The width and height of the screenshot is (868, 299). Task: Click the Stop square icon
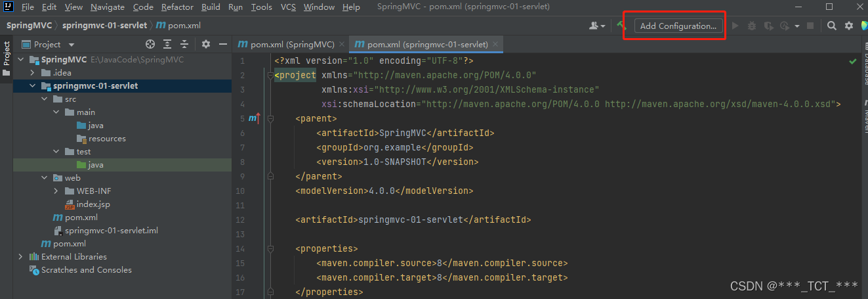click(810, 26)
